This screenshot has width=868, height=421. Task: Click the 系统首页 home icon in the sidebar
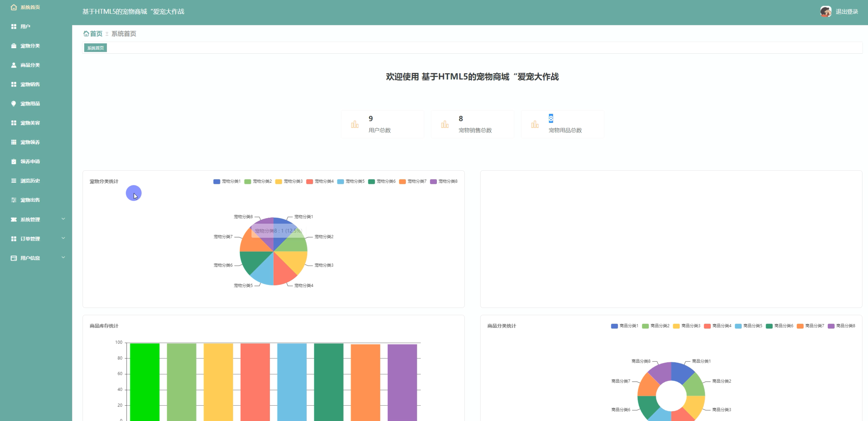click(13, 7)
